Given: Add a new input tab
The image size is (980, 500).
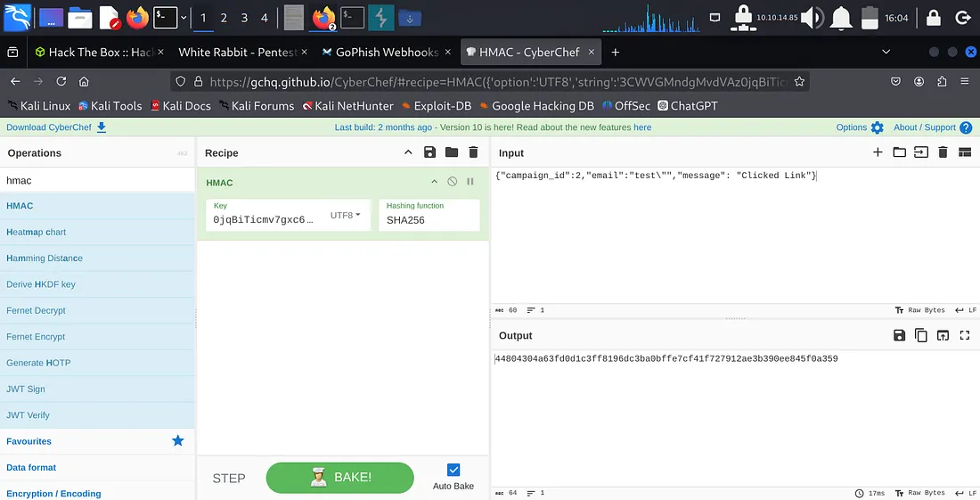Looking at the screenshot, I should 878,152.
